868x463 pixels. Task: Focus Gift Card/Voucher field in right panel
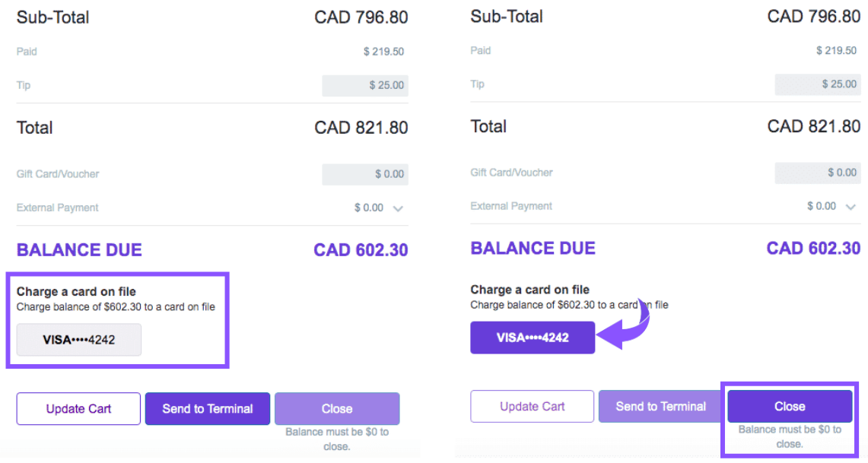[818, 173]
